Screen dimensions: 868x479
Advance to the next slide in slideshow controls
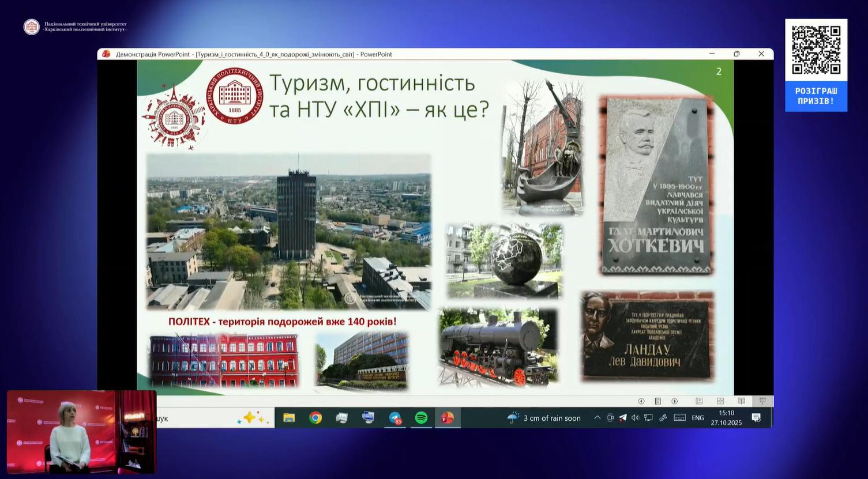[x=674, y=401]
